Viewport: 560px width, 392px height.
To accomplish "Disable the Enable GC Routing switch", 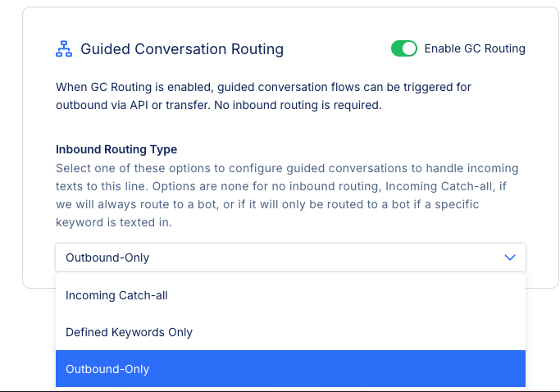I will click(404, 48).
